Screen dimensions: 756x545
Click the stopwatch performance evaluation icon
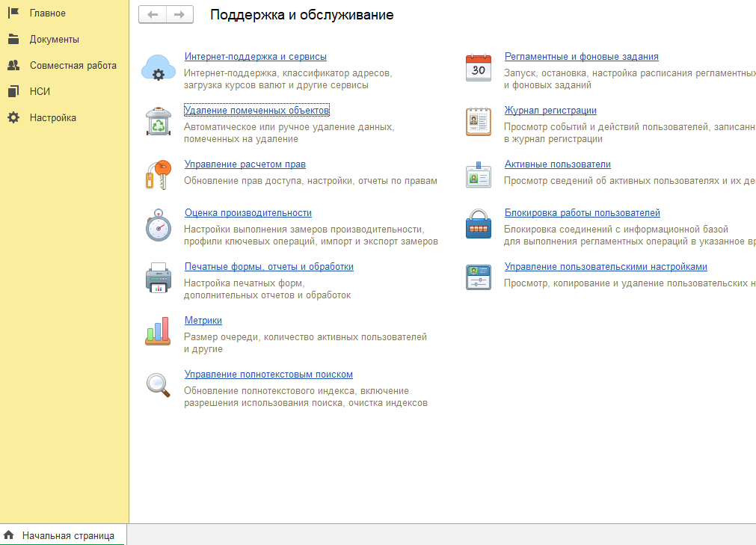(x=158, y=224)
